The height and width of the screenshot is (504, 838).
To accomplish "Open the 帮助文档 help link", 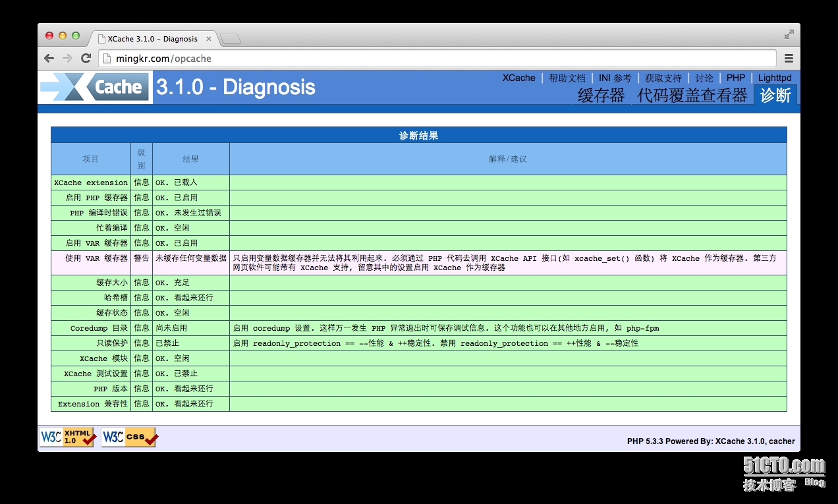I will pyautogui.click(x=567, y=78).
